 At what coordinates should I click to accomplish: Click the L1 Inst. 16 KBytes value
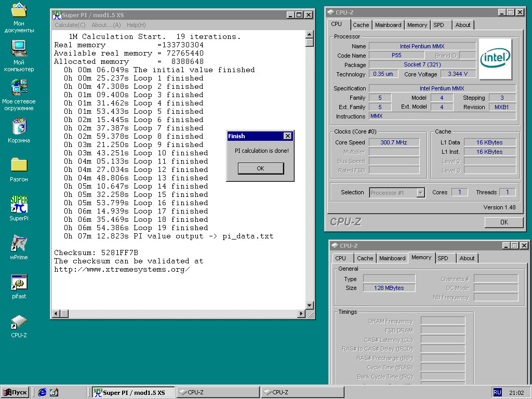489,152
